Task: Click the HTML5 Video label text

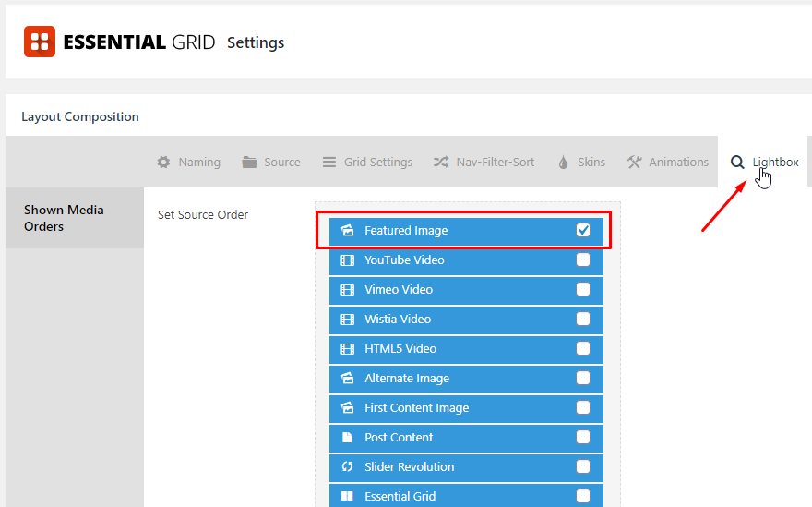Action: point(400,348)
